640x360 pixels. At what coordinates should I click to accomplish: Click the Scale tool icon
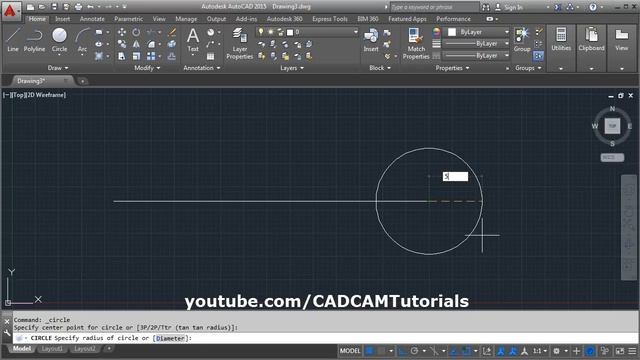(x=136, y=56)
